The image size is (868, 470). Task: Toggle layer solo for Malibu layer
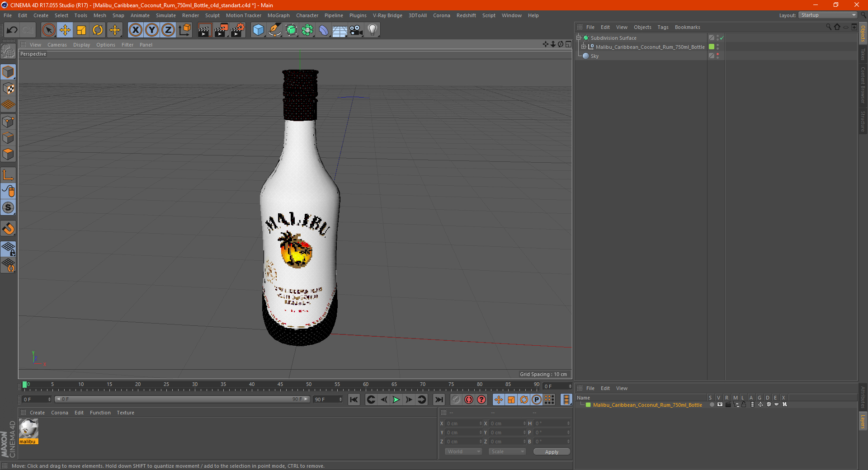point(712,404)
